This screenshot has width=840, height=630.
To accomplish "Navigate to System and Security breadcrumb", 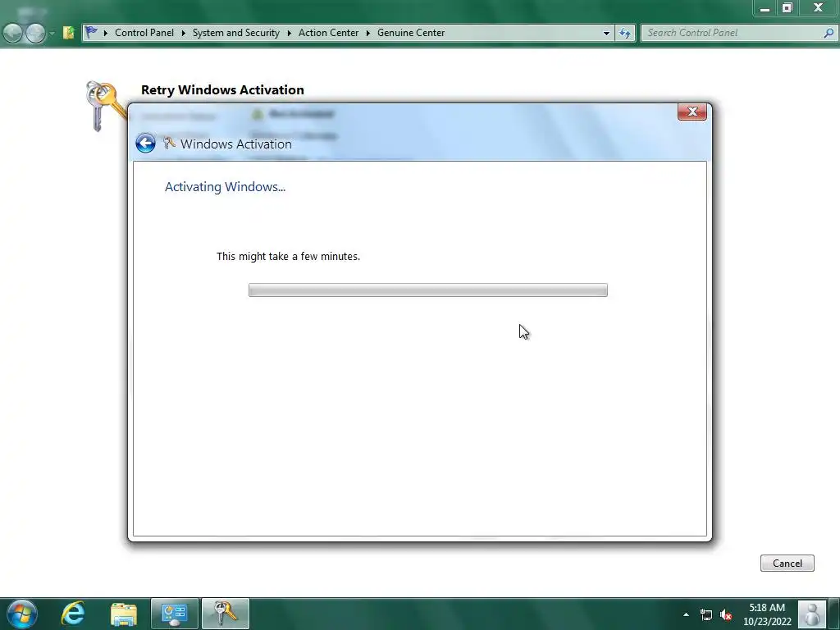I will [x=235, y=33].
